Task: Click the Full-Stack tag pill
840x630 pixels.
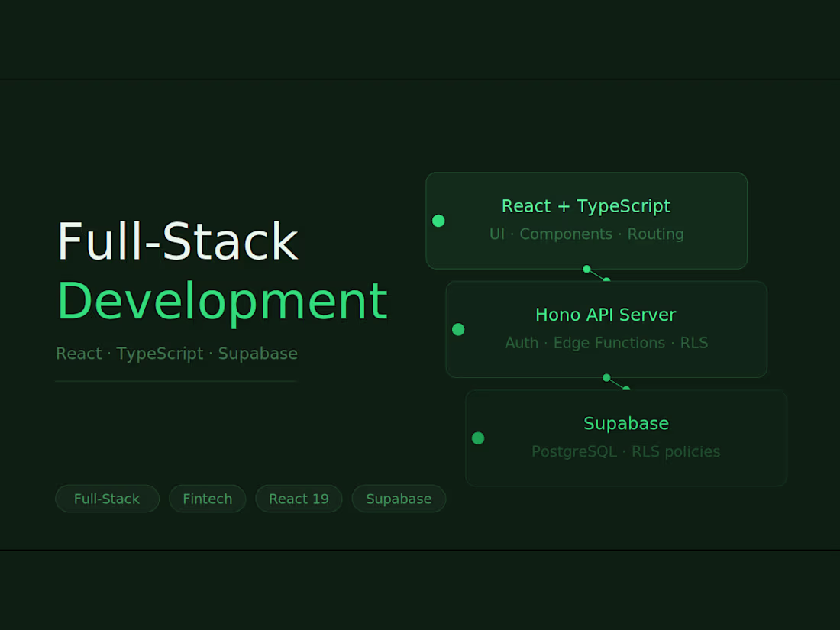Action: [x=107, y=499]
